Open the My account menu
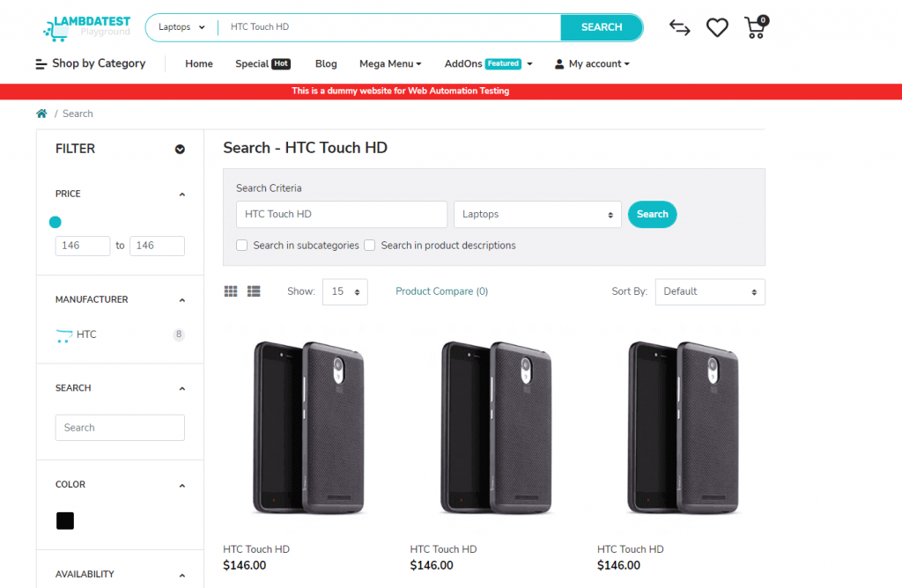This screenshot has height=588, width=902. (592, 63)
